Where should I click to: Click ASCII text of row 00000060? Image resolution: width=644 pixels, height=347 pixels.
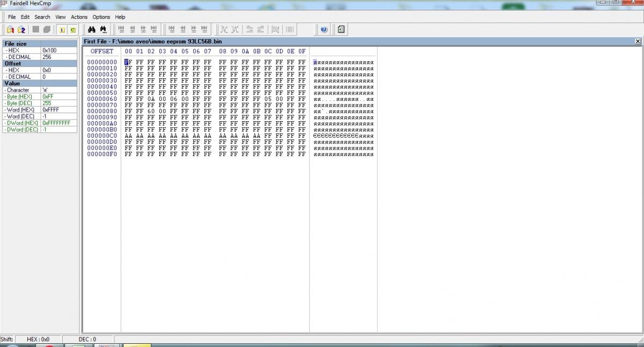click(x=343, y=99)
